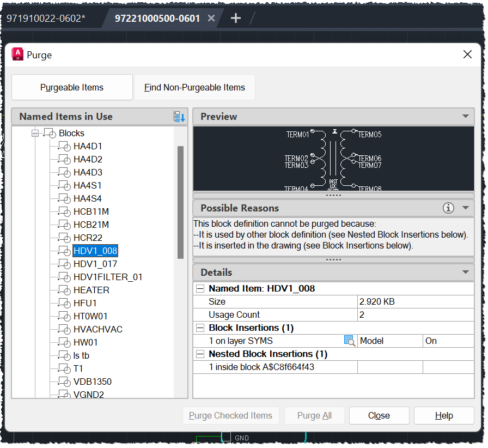Switch to the Find Non-Purgeable Items tab
Viewport: 488px width, 448px height.
(x=195, y=87)
